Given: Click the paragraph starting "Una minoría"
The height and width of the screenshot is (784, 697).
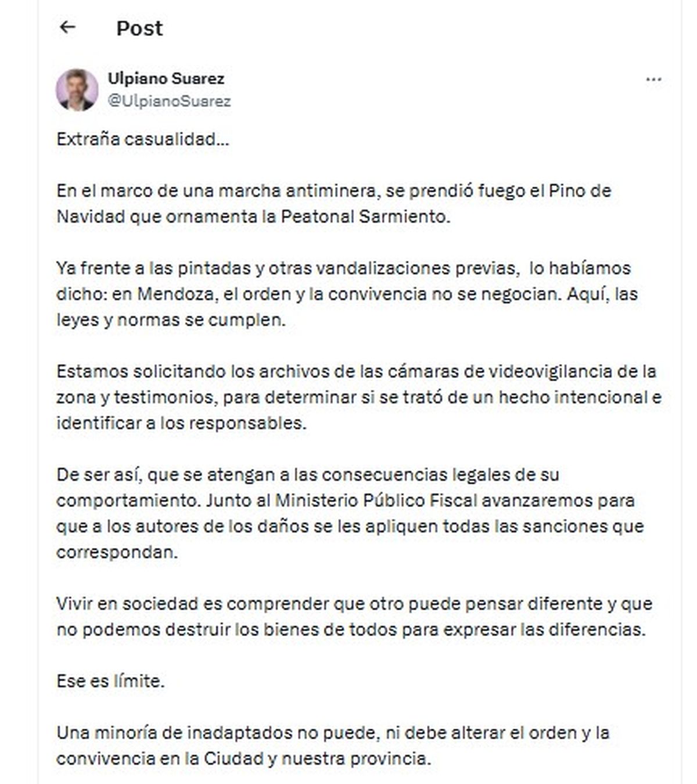Looking at the screenshot, I should pos(332,745).
